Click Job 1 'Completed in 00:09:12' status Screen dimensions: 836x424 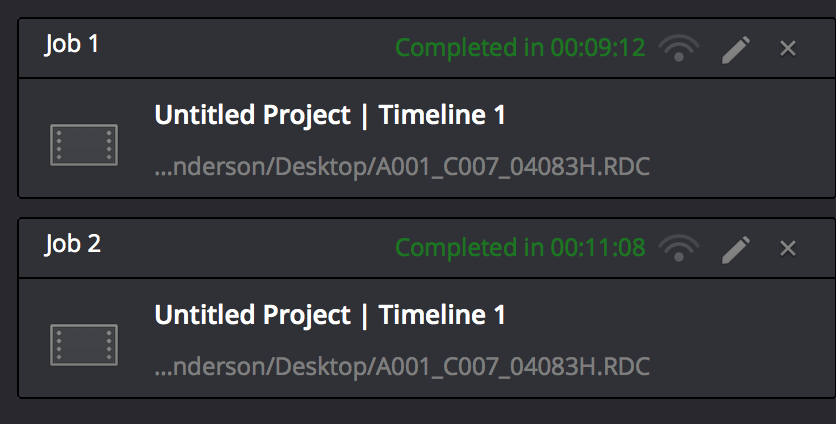pos(520,47)
